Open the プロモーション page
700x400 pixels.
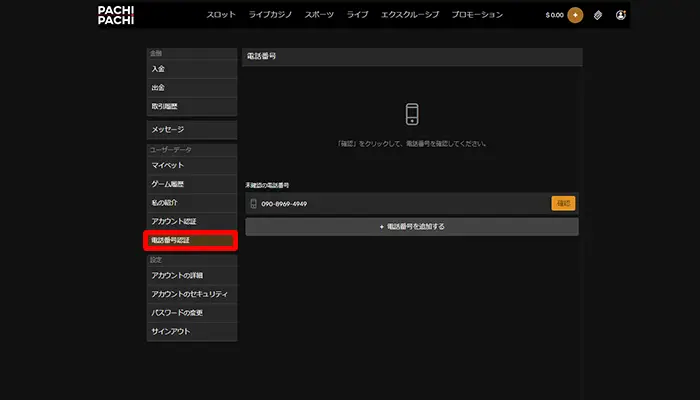[477, 15]
